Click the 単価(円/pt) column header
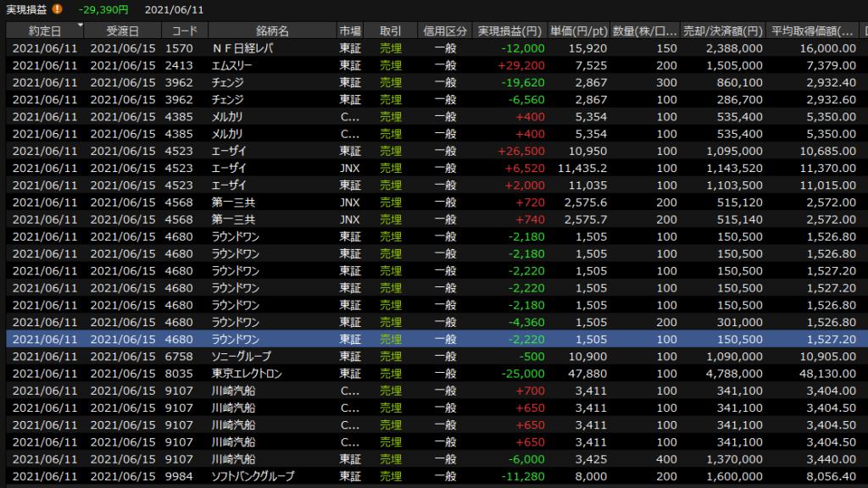This screenshot has width=868, height=488. [x=578, y=30]
